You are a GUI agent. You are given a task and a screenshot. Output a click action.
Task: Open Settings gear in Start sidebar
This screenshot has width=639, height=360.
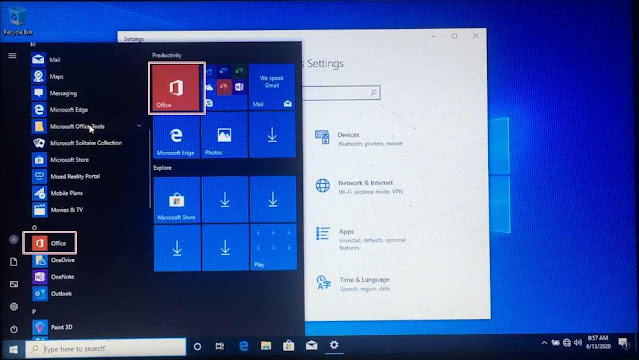pos(14,307)
